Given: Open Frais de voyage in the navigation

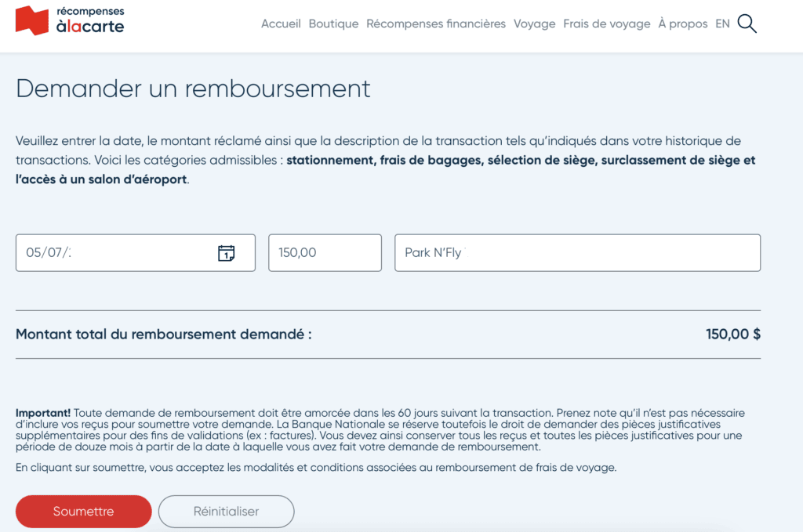Looking at the screenshot, I should coord(606,24).
